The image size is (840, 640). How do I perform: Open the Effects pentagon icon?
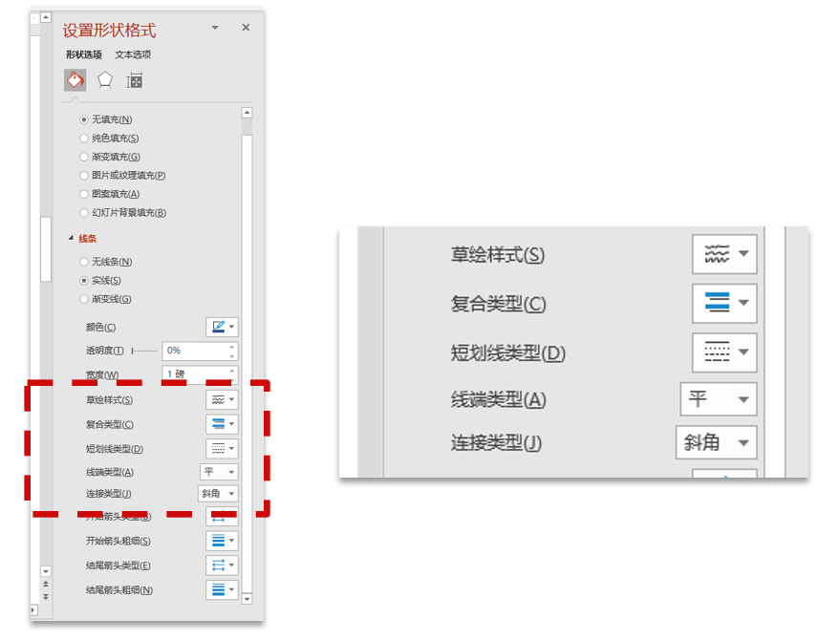pyautogui.click(x=105, y=79)
